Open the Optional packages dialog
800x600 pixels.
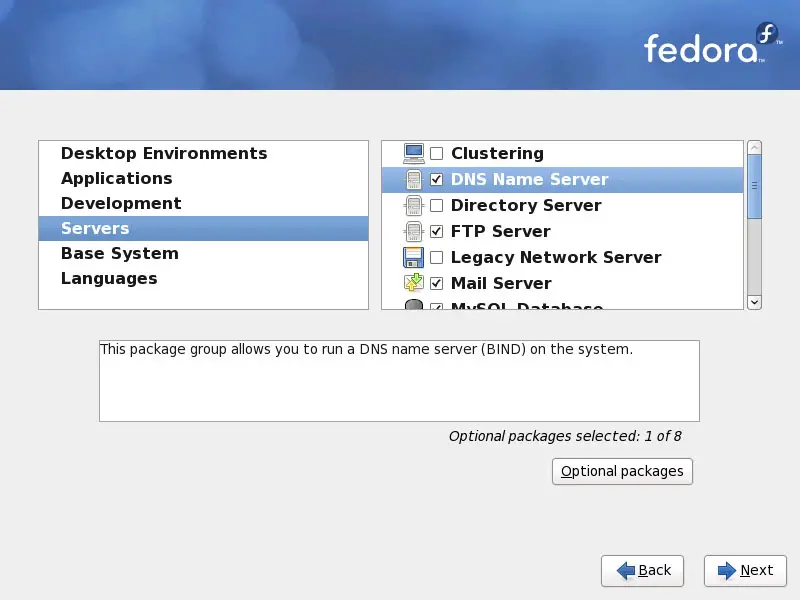tap(622, 471)
